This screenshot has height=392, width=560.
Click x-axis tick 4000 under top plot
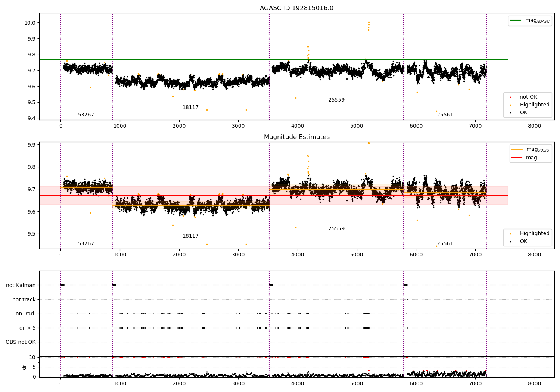[x=298, y=126]
